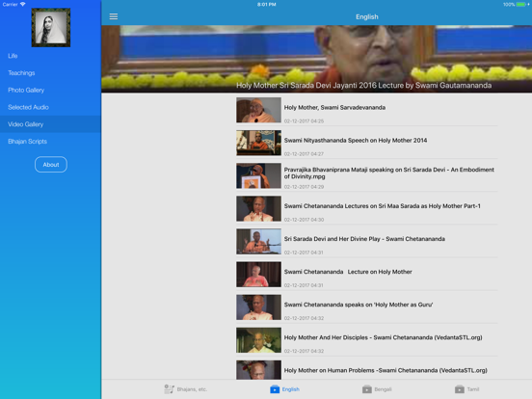Viewport: 532px width, 399px height.
Task: Tap the English tab video icon
Action: coord(275,389)
